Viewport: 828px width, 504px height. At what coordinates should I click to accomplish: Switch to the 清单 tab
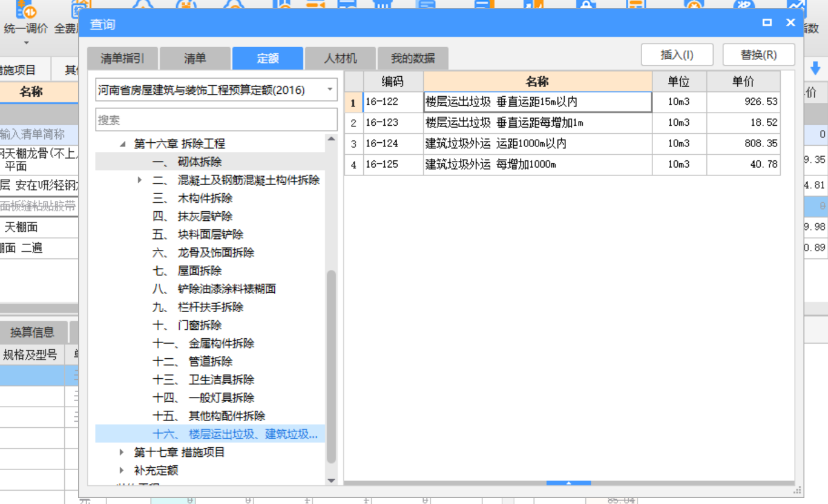point(195,58)
